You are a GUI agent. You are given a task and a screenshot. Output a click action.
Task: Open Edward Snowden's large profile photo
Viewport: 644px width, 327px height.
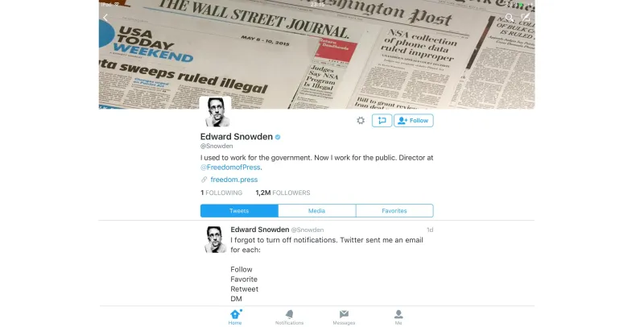[215, 112]
